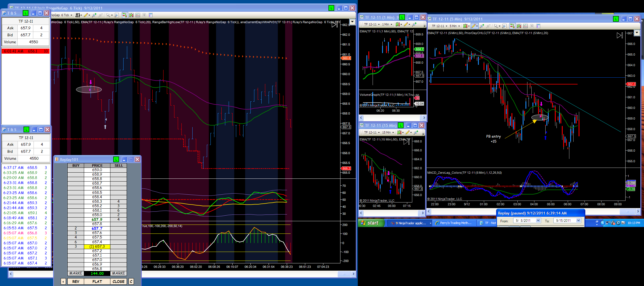
Task: Jump to latest bar in 6 Tick chart
Action: click(335, 25)
